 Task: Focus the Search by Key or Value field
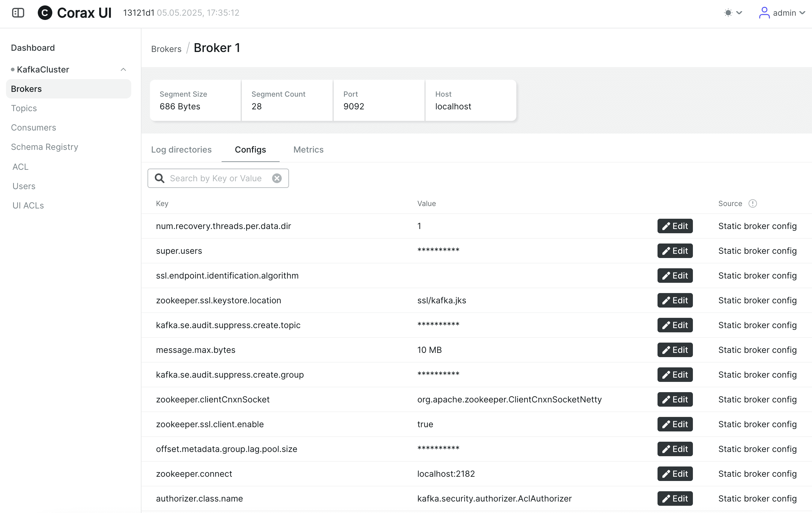pos(218,178)
